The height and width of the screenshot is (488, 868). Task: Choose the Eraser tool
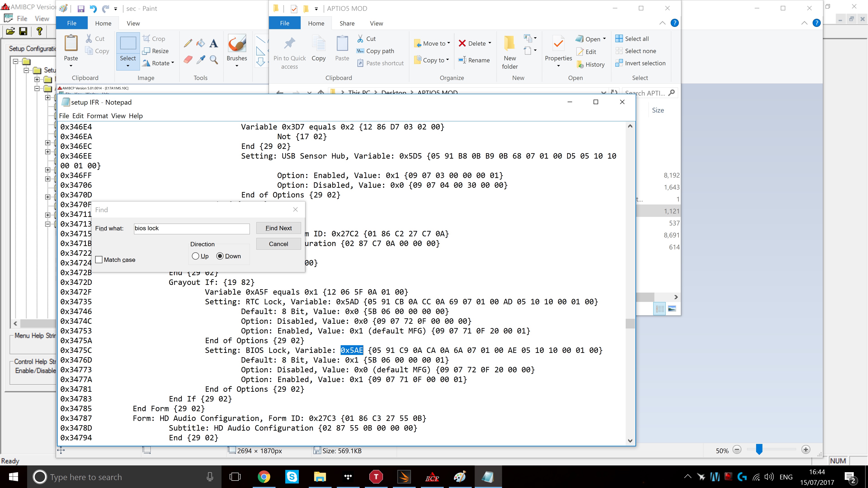(188, 60)
